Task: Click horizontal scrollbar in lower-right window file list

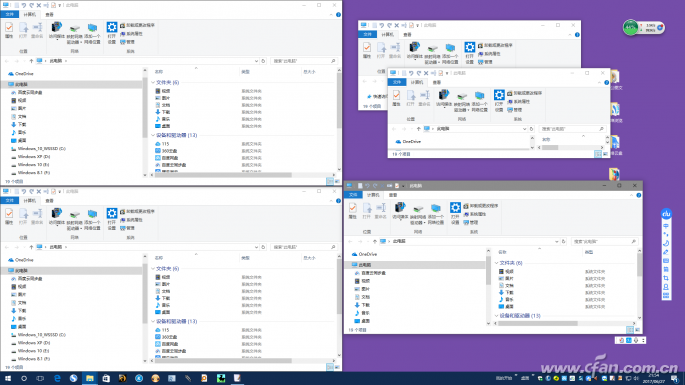Action: [x=538, y=323]
